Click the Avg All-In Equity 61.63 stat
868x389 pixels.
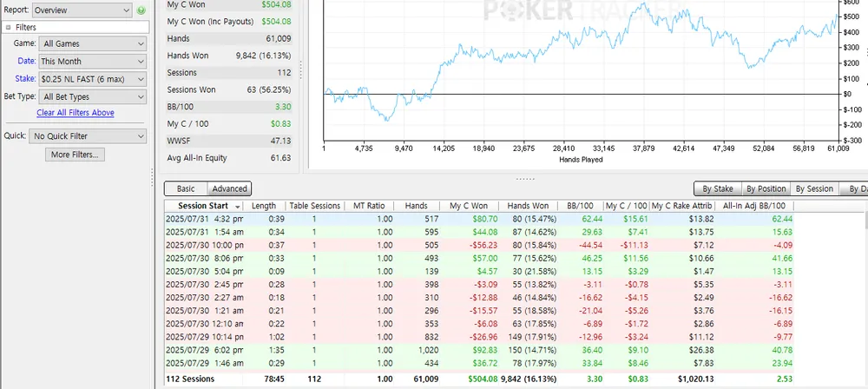pyautogui.click(x=228, y=158)
